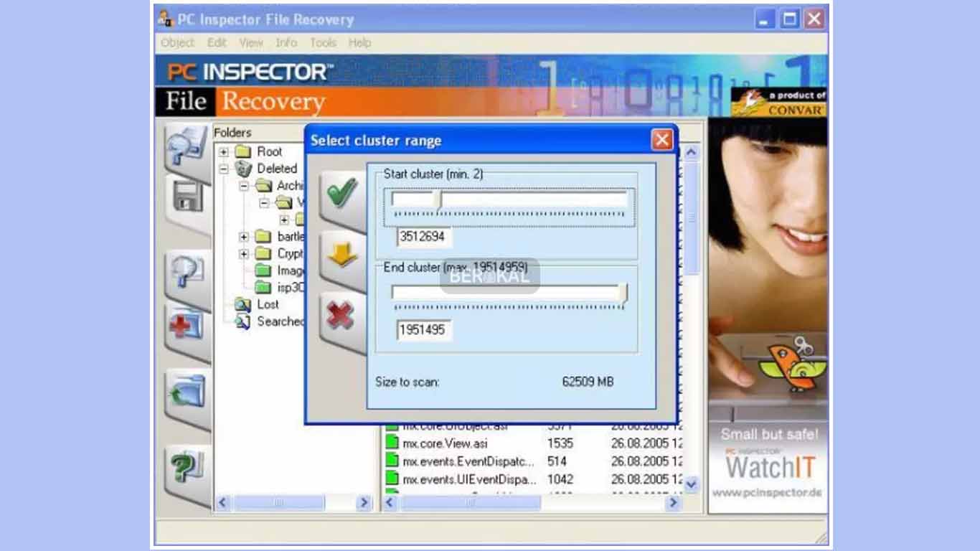Open the Info menu
Image resolution: width=980 pixels, height=551 pixels.
[286, 42]
